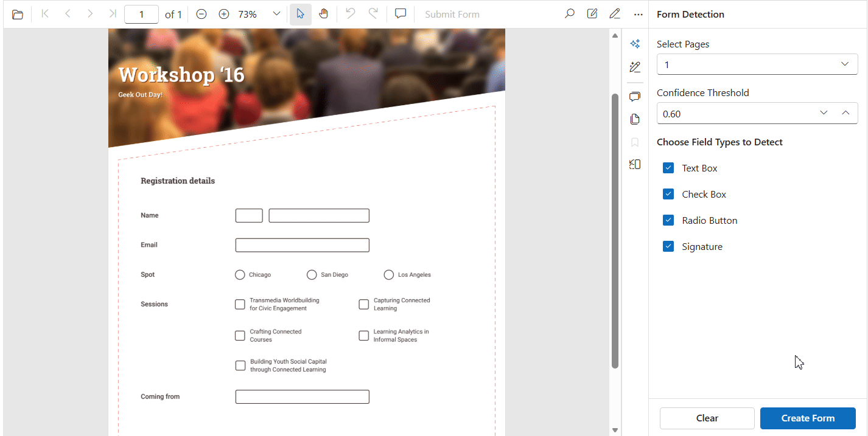The width and height of the screenshot is (868, 436).
Task: Click the Clear button
Action: pos(707,418)
